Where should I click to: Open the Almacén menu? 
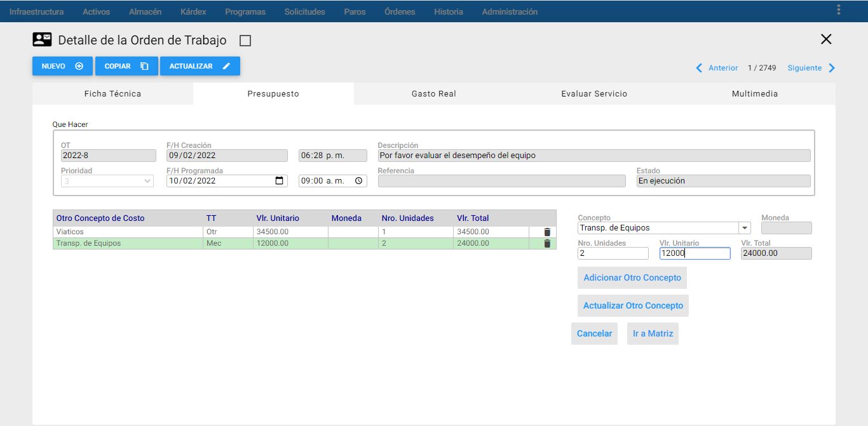(x=145, y=11)
